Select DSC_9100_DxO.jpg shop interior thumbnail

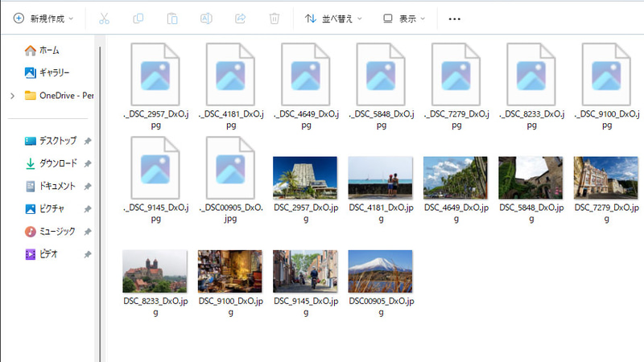click(x=230, y=271)
